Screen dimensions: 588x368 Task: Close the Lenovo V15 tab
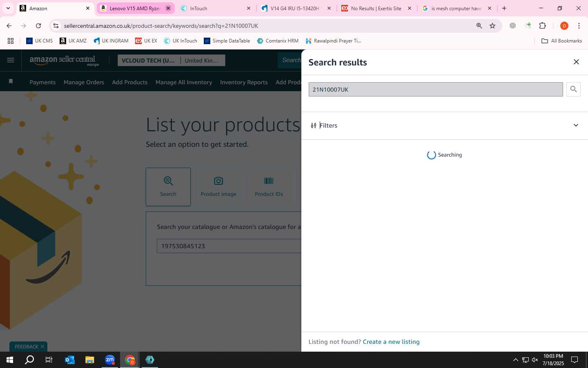[x=168, y=8]
